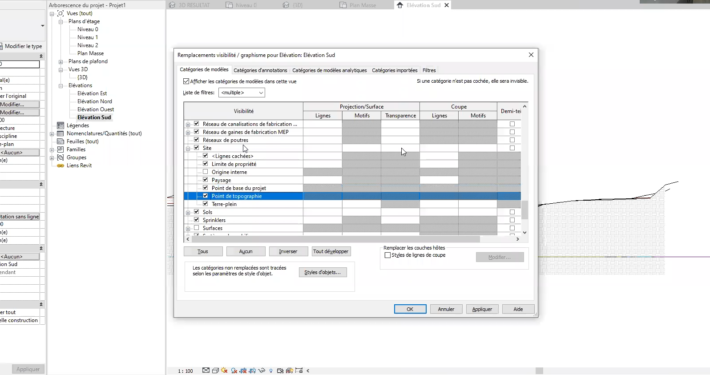The height and width of the screenshot is (375, 710).
Task: Close the Elévation Sud view tab
Action: tap(446, 5)
